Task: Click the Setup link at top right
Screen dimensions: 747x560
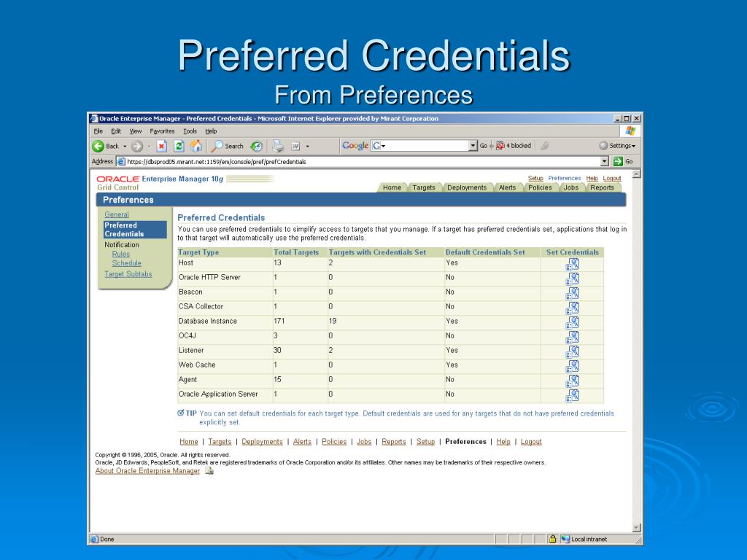Action: point(535,178)
